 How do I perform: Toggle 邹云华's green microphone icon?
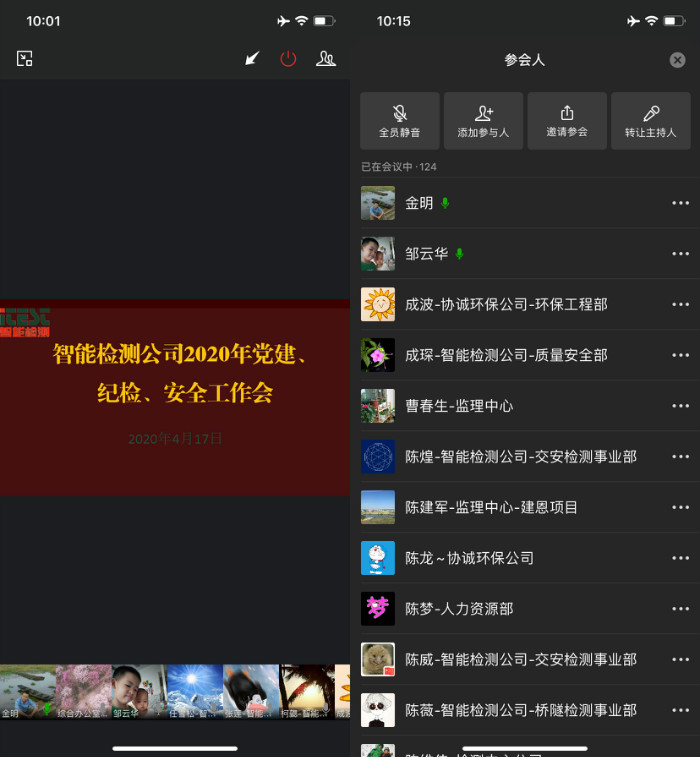pyautogui.click(x=459, y=254)
